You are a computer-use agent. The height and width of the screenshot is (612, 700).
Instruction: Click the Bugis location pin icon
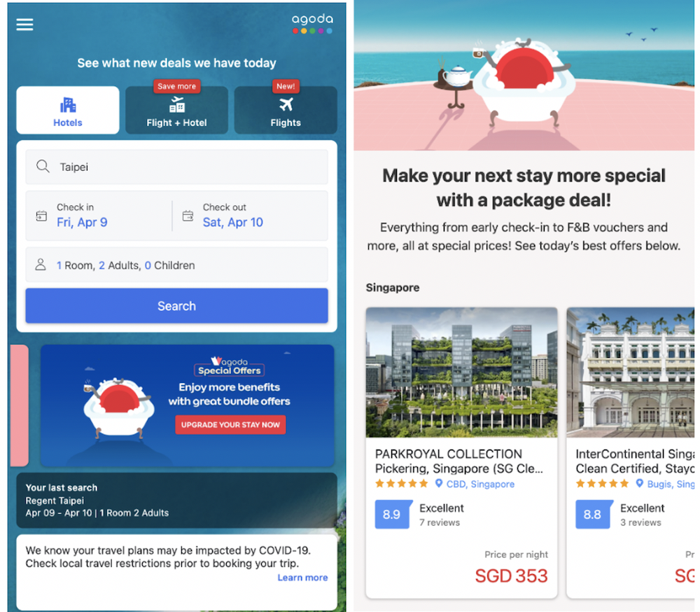click(639, 483)
